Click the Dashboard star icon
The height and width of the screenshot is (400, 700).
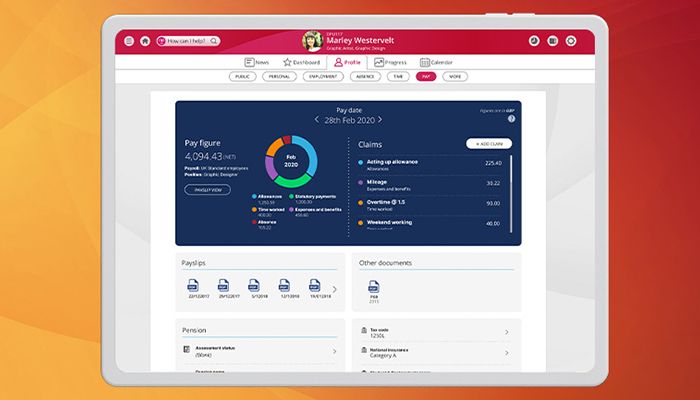pyautogui.click(x=287, y=62)
